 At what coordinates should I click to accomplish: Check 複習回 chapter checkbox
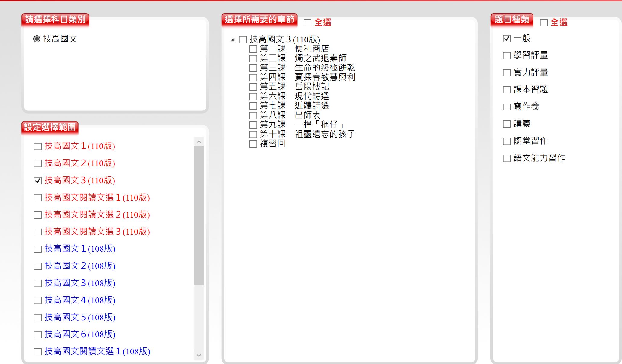(x=253, y=144)
